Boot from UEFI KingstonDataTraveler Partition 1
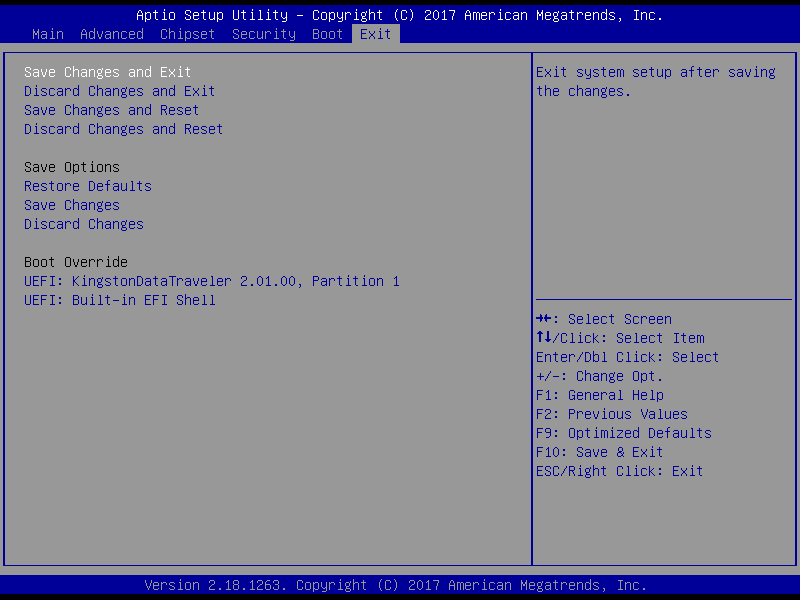The height and width of the screenshot is (600, 800). [x=212, y=281]
